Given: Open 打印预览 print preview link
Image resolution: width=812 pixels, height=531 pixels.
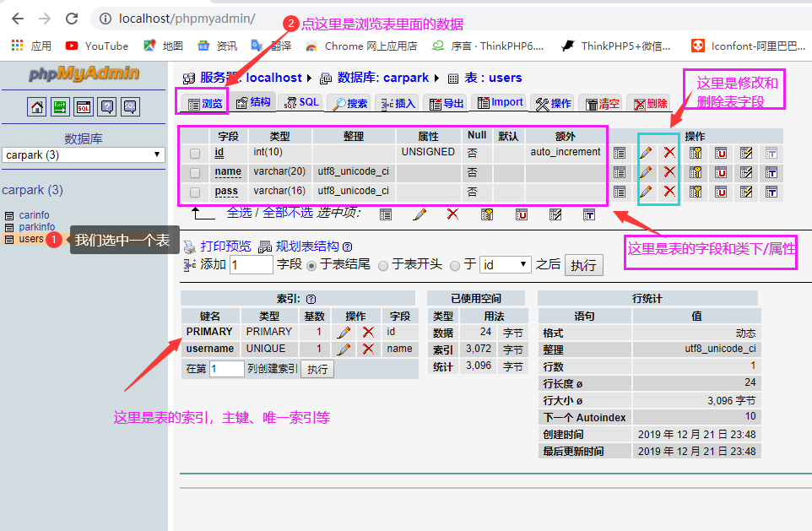Looking at the screenshot, I should [x=225, y=243].
